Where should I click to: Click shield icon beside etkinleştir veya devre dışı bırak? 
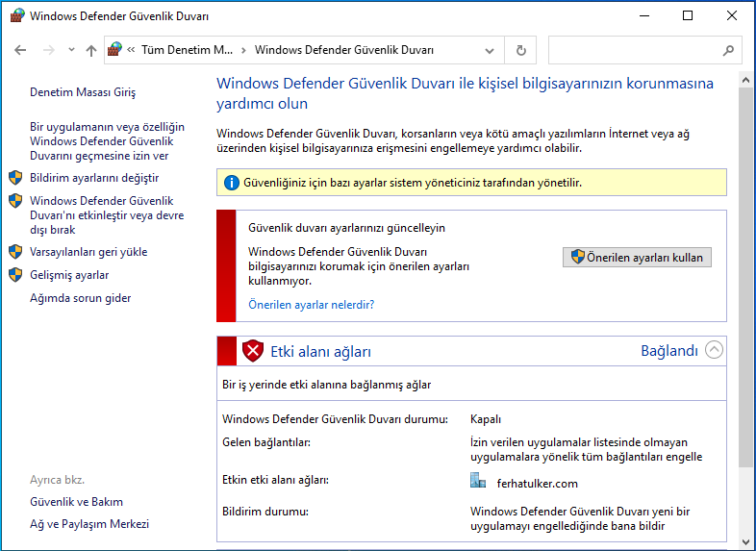point(16,201)
